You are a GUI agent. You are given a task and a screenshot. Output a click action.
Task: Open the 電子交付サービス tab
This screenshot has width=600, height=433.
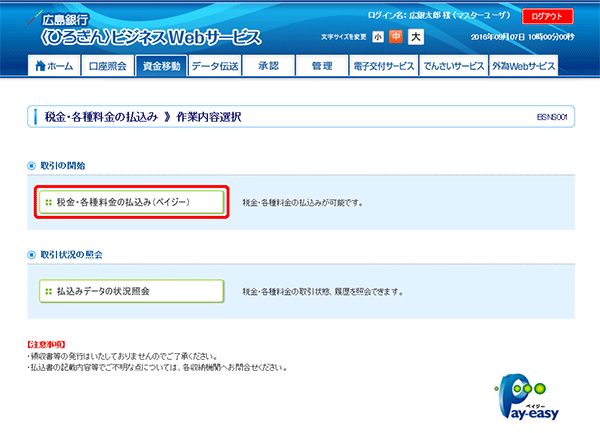pyautogui.click(x=383, y=66)
